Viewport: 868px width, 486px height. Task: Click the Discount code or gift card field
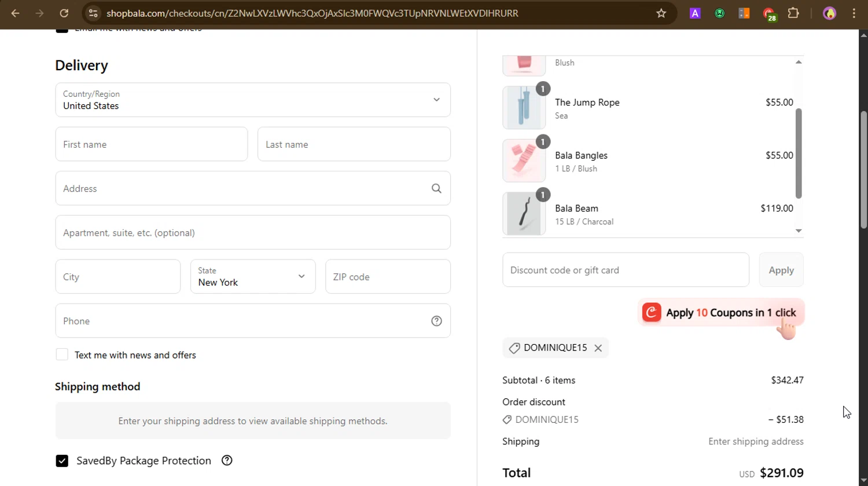tap(626, 270)
